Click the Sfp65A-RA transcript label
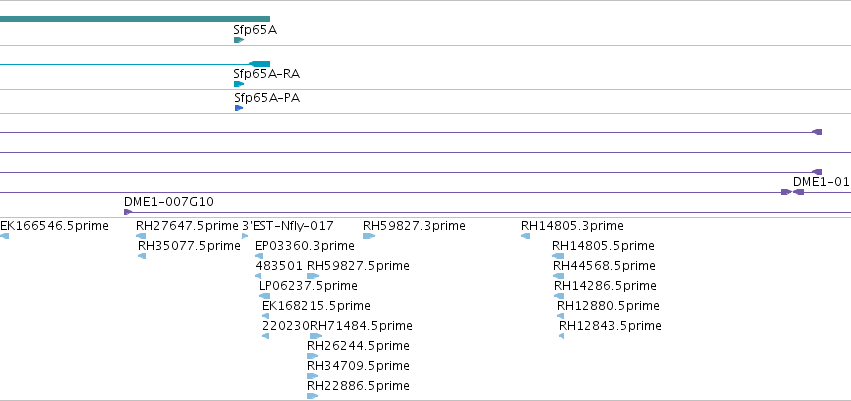This screenshot has height=401, width=851. (266, 74)
